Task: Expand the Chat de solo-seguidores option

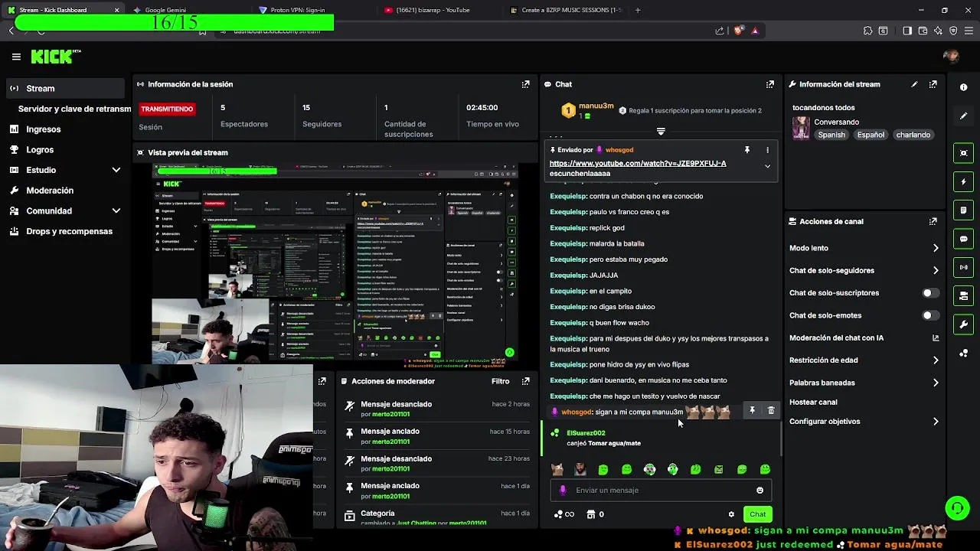Action: (936, 270)
